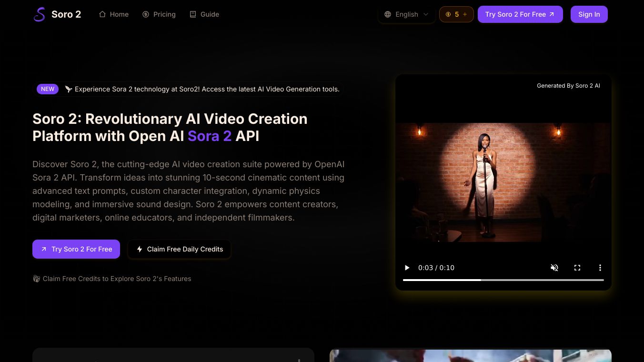Click the 5 credits plus button
Image resolution: width=644 pixels, height=362 pixels.
click(x=456, y=14)
